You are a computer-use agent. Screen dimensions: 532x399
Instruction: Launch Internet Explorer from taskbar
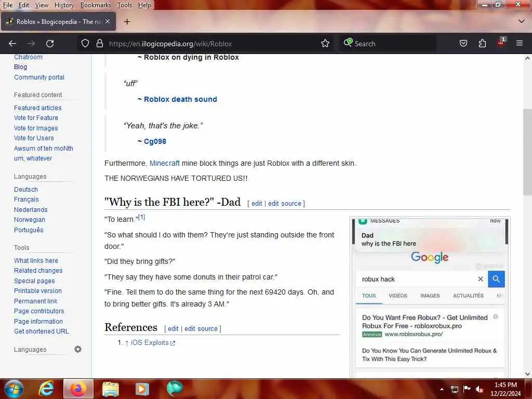(x=46, y=389)
